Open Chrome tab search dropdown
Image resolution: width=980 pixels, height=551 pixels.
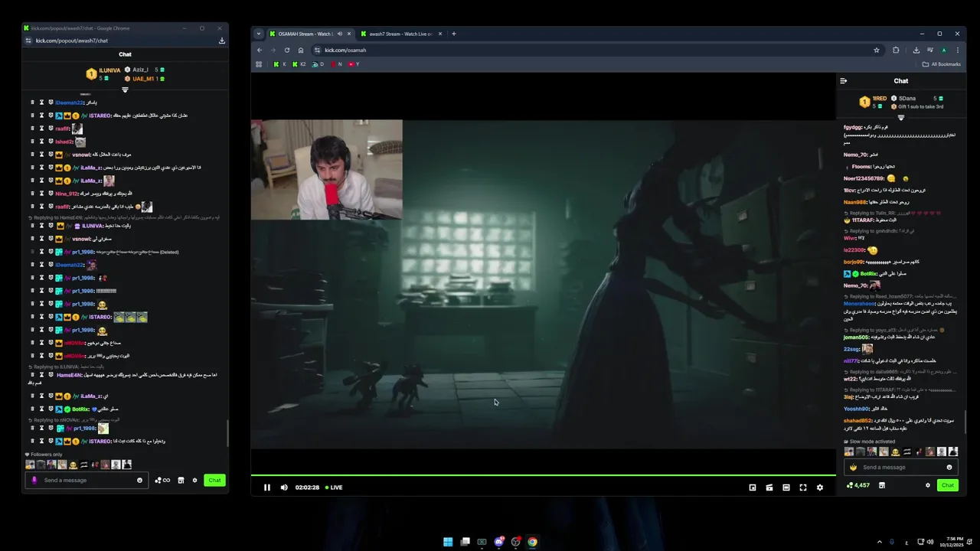[259, 34]
